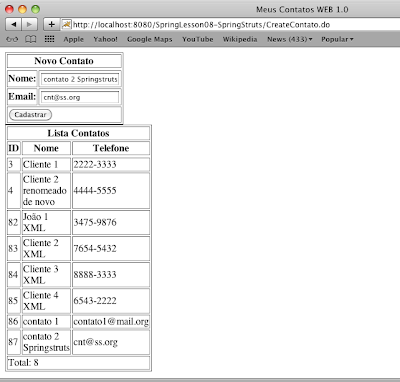The width and height of the screenshot is (400, 382).
Task: Click the red close window button
Action: click(x=9, y=9)
